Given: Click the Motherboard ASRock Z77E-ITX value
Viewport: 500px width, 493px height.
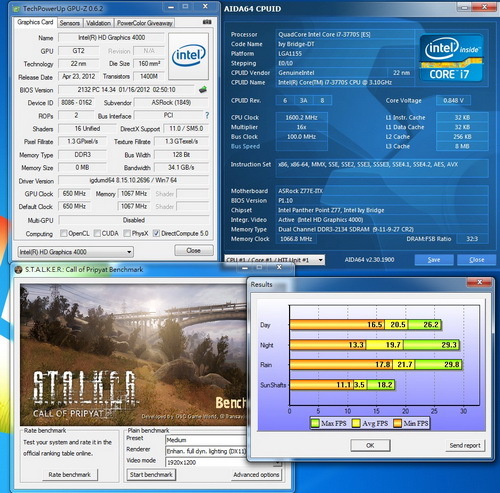Looking at the screenshot, I should coord(382,191).
